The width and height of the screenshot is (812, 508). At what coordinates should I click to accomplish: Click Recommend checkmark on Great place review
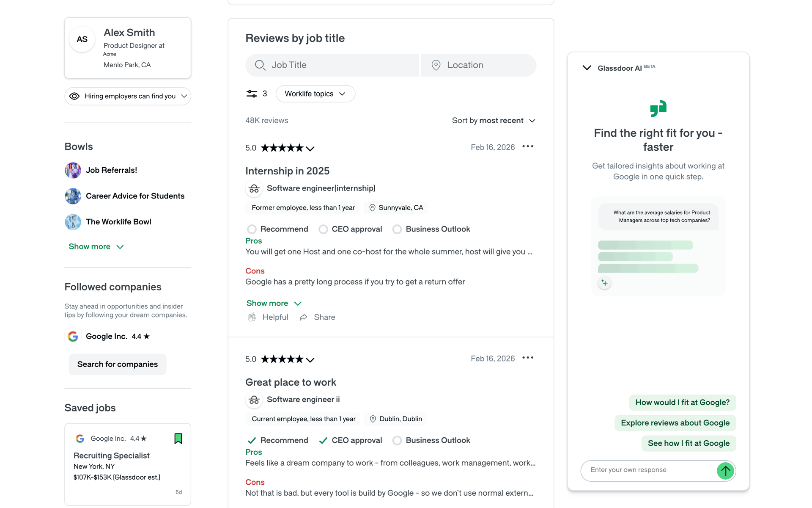click(252, 441)
